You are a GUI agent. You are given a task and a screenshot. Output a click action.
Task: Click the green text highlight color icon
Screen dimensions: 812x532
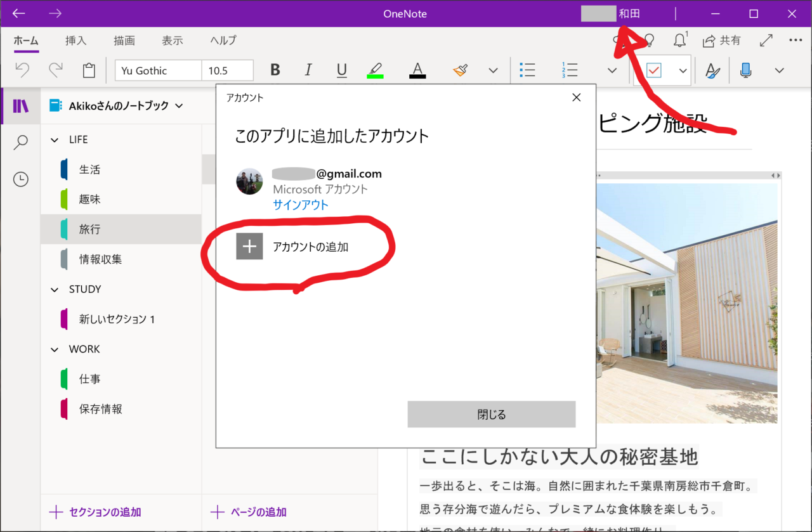[375, 70]
